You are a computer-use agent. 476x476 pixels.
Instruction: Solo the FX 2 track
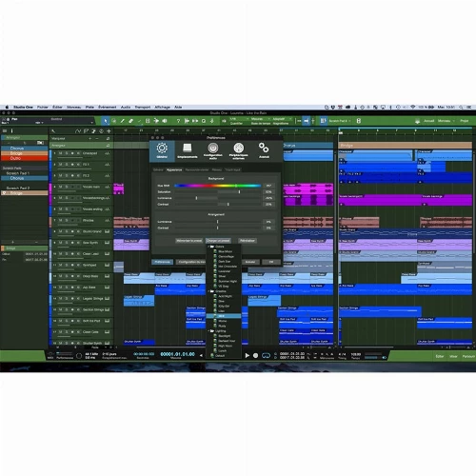(x=67, y=175)
